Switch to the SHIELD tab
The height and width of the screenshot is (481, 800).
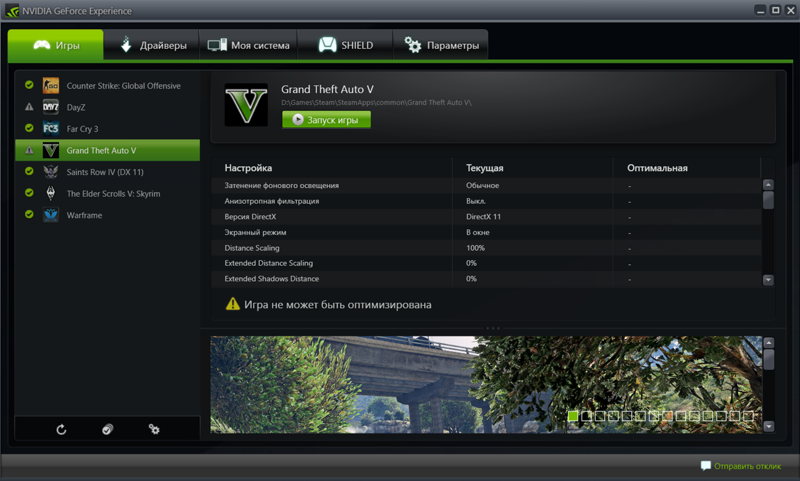tap(345, 45)
